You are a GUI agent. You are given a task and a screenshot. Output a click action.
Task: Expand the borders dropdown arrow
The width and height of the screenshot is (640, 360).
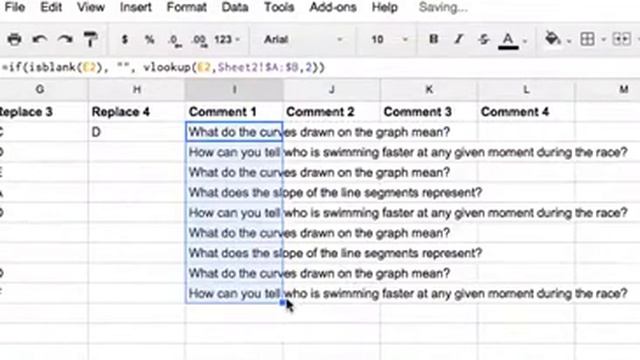(603, 40)
